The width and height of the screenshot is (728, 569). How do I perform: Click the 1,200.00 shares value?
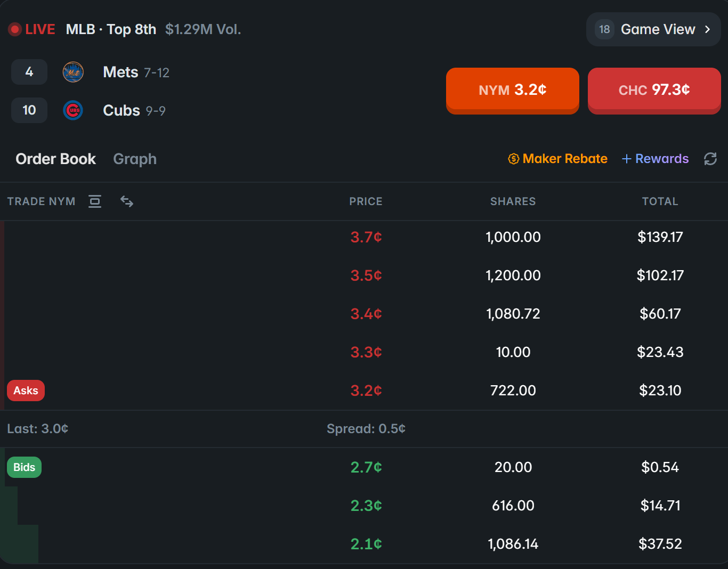513,275
